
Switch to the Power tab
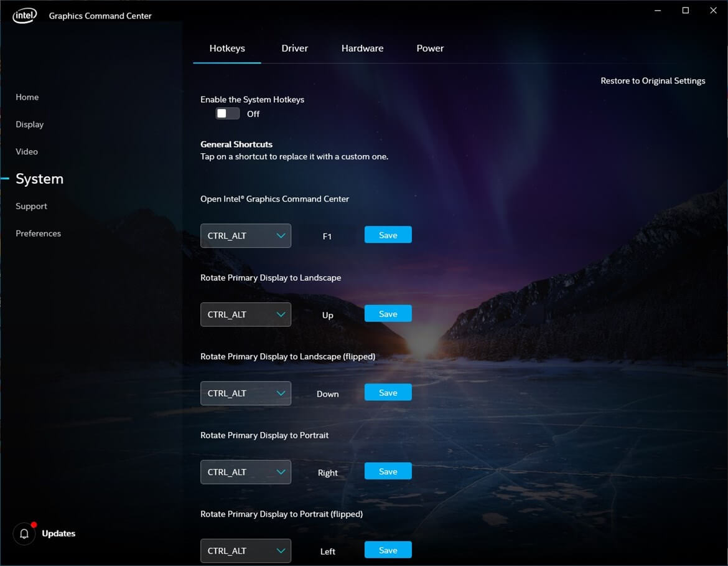pyautogui.click(x=430, y=49)
